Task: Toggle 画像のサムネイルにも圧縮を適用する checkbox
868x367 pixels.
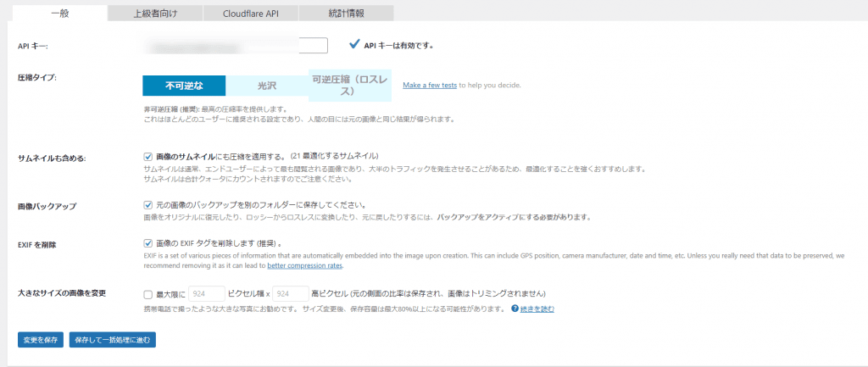Action: click(147, 157)
